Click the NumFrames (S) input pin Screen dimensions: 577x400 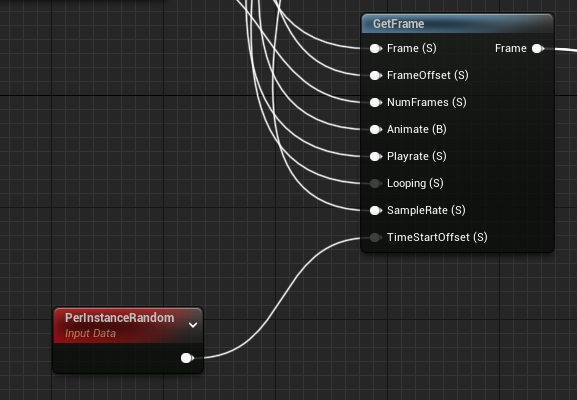(375, 102)
